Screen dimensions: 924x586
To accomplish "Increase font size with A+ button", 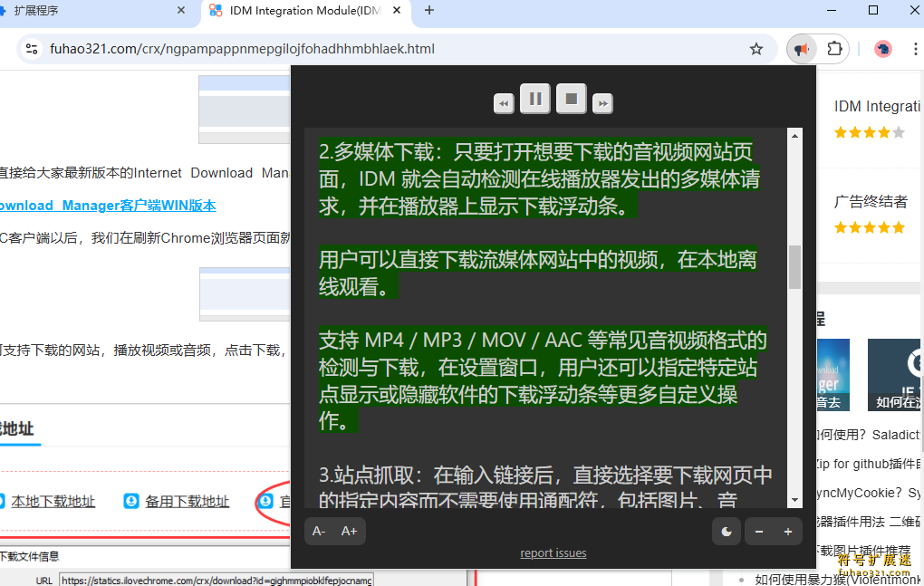I will [349, 532].
